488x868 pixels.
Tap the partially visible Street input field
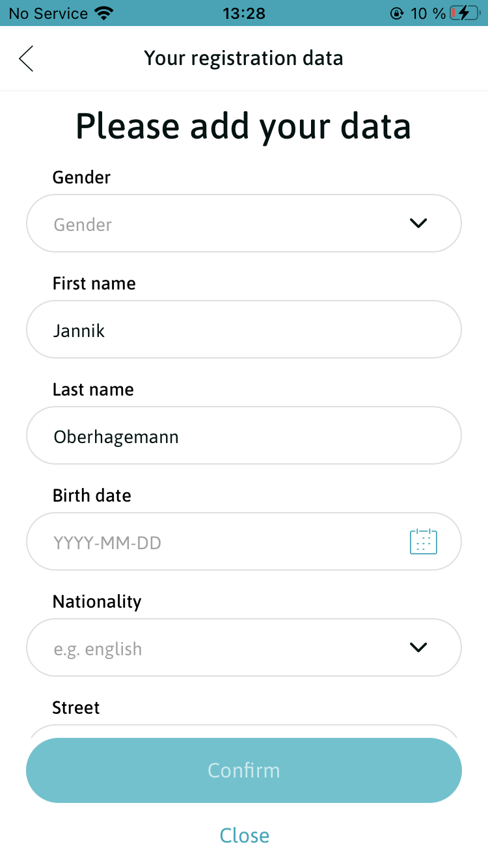243,731
